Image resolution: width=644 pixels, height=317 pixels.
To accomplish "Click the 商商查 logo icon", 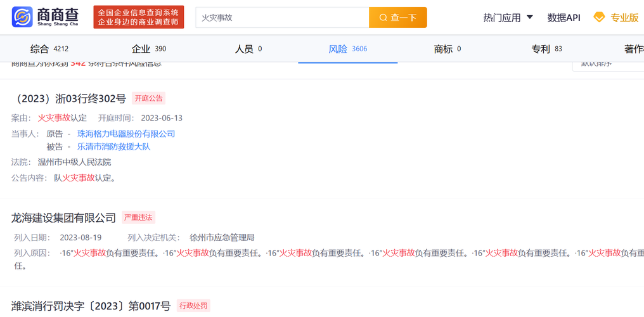I will [x=22, y=17].
